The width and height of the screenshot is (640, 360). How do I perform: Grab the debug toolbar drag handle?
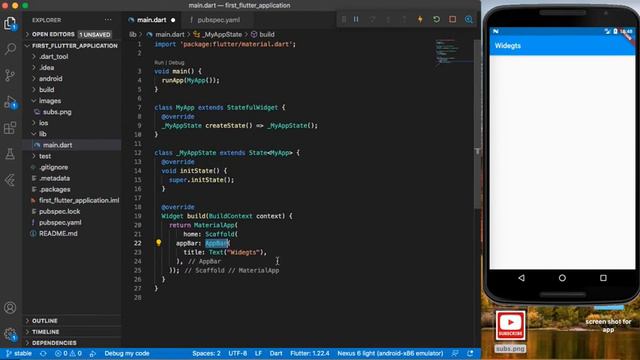coord(344,19)
